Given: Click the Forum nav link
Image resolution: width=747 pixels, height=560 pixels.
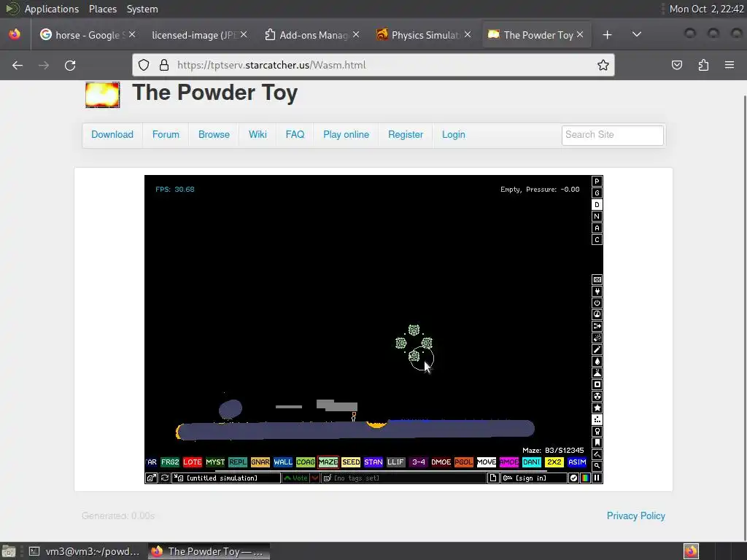Looking at the screenshot, I should tap(166, 135).
